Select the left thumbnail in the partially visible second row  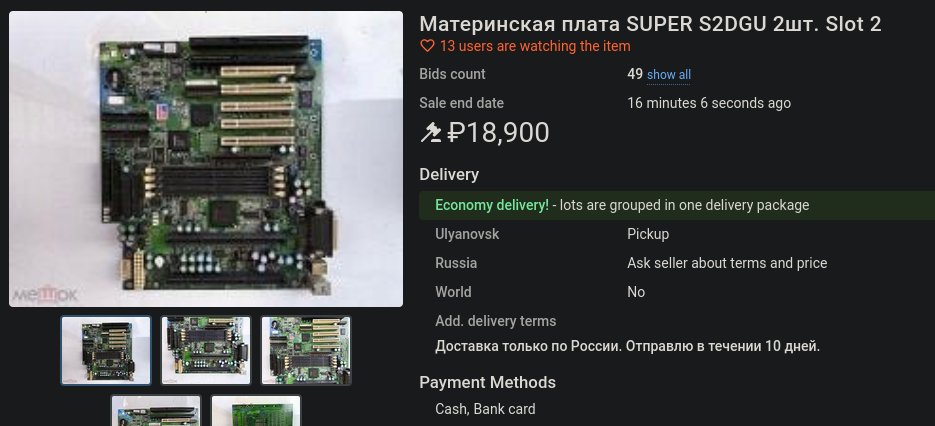[156, 410]
